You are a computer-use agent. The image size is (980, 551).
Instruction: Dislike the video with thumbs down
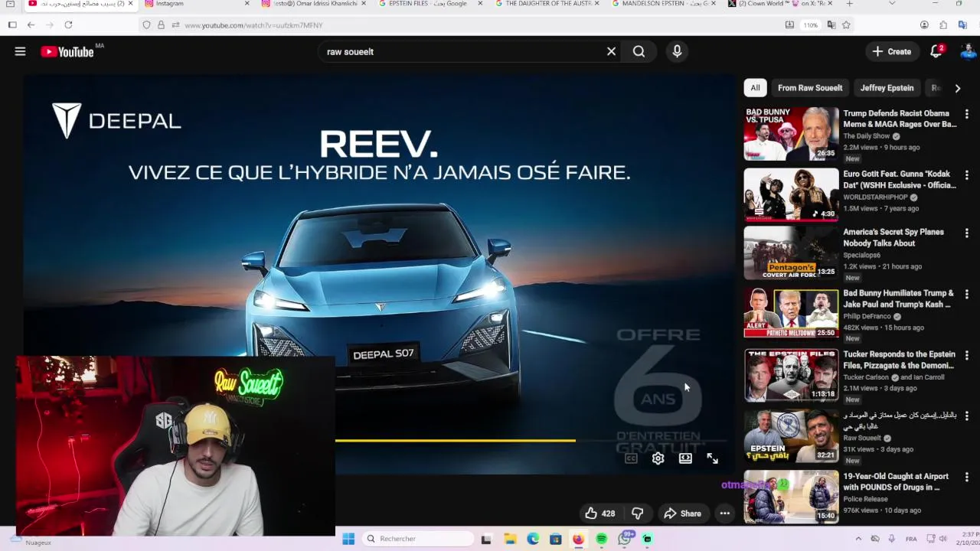[x=637, y=514]
